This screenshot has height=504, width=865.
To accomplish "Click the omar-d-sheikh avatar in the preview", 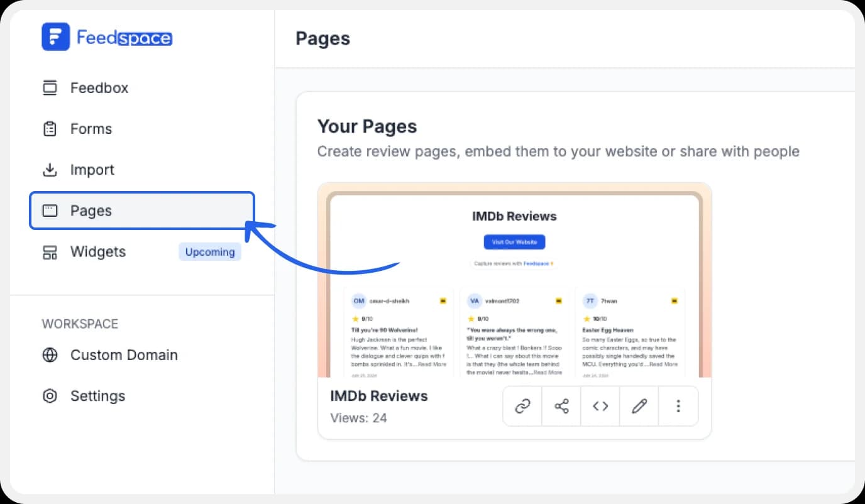I will pyautogui.click(x=359, y=300).
